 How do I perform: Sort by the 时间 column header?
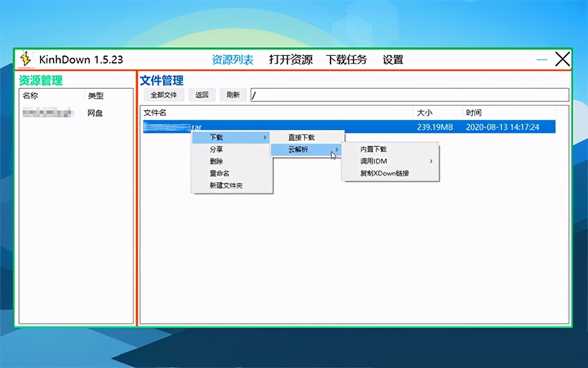[x=509, y=113]
